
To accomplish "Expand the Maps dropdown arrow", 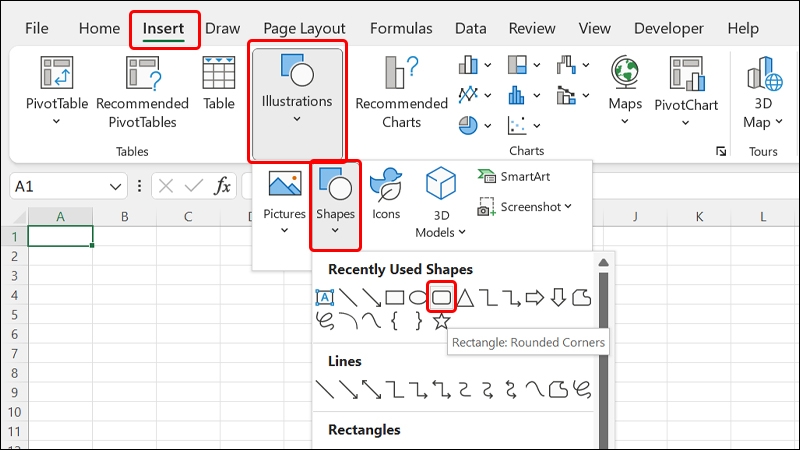I will (x=625, y=121).
